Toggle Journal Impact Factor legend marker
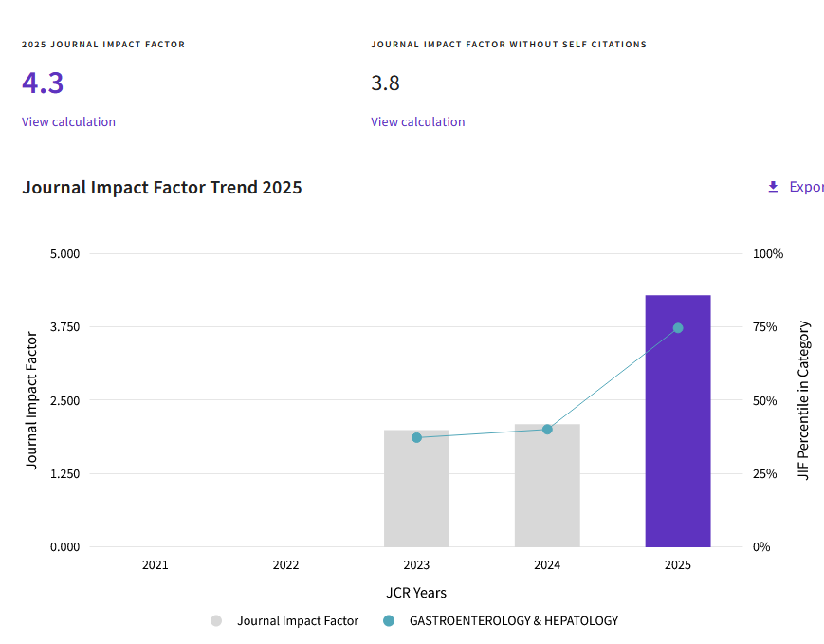 [x=216, y=621]
